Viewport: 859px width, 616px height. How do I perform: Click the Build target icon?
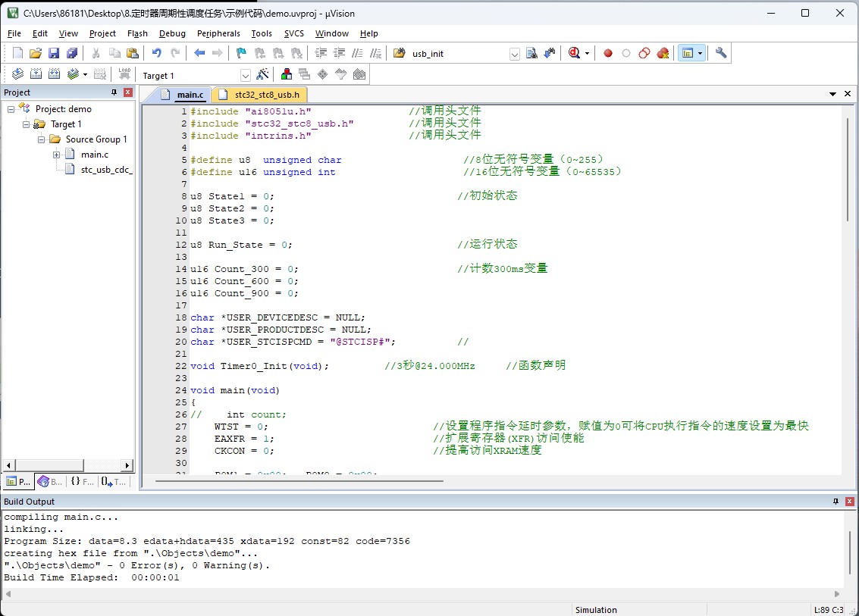point(36,74)
